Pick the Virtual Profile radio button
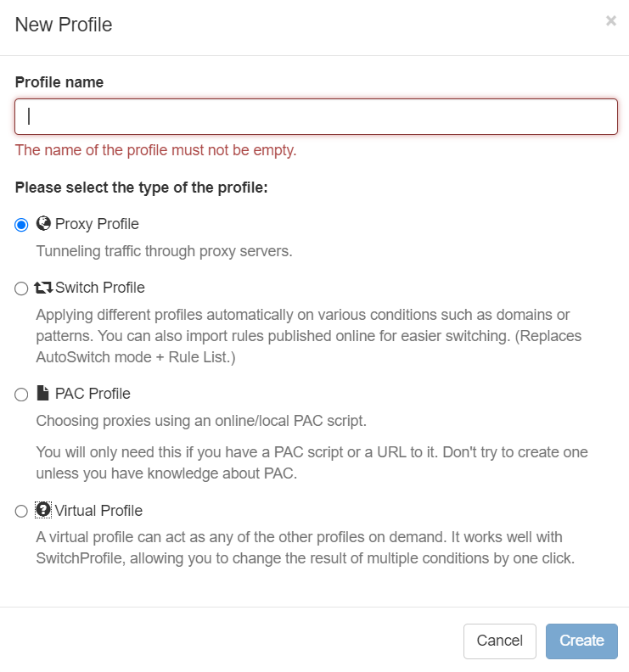Image resolution: width=629 pixels, height=672 pixels. 21,512
